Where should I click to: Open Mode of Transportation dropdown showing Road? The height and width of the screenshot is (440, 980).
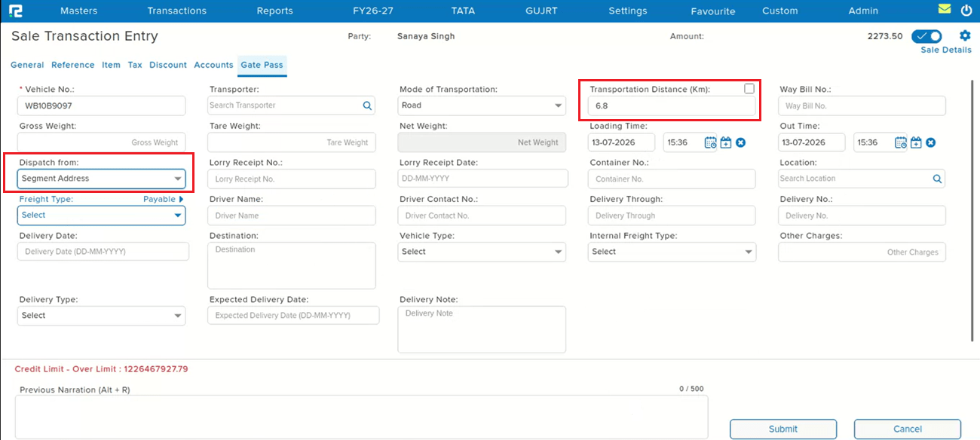tap(482, 105)
